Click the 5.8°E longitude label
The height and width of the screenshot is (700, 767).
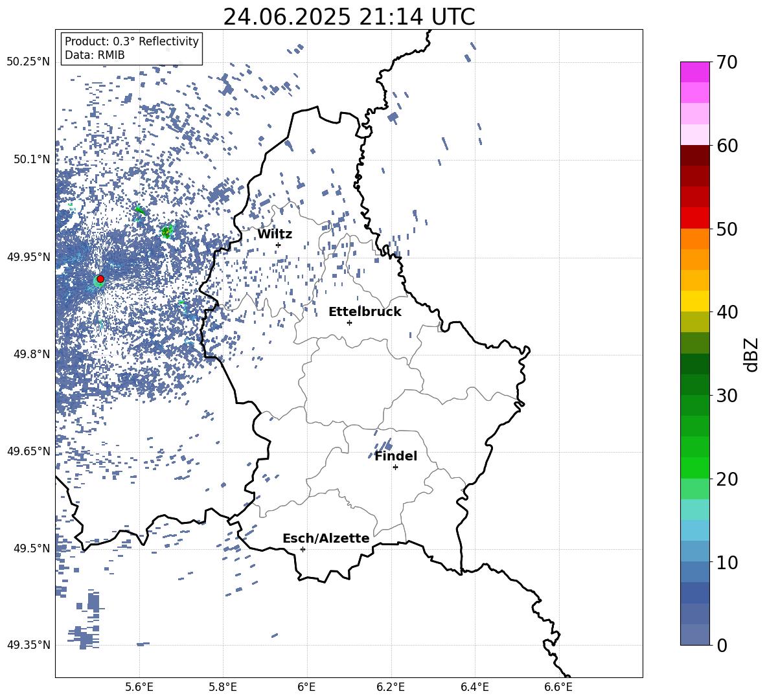click(223, 687)
